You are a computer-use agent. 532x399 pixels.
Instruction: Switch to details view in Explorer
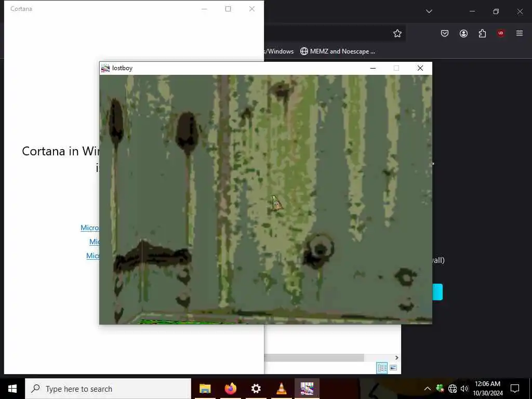pyautogui.click(x=382, y=368)
